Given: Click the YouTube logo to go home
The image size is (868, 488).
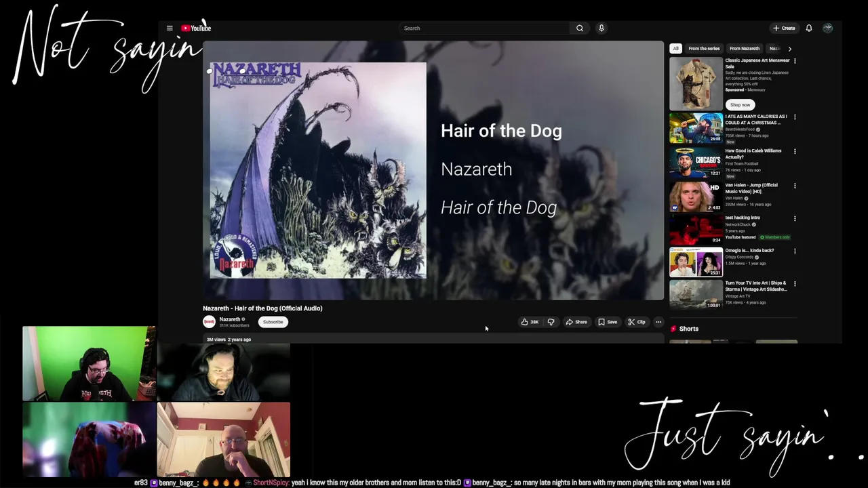Looking at the screenshot, I should tap(196, 28).
